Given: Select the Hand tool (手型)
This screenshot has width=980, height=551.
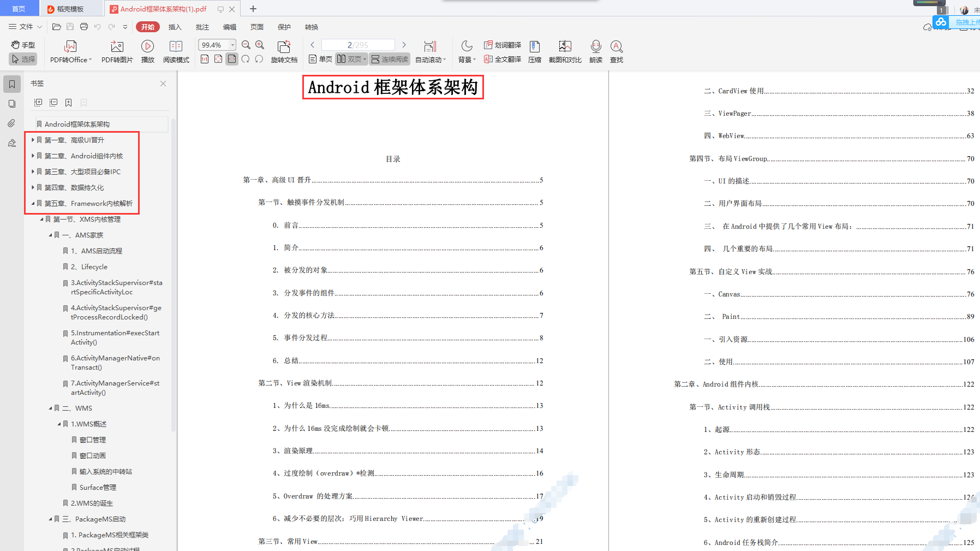Looking at the screenshot, I should 23,45.
